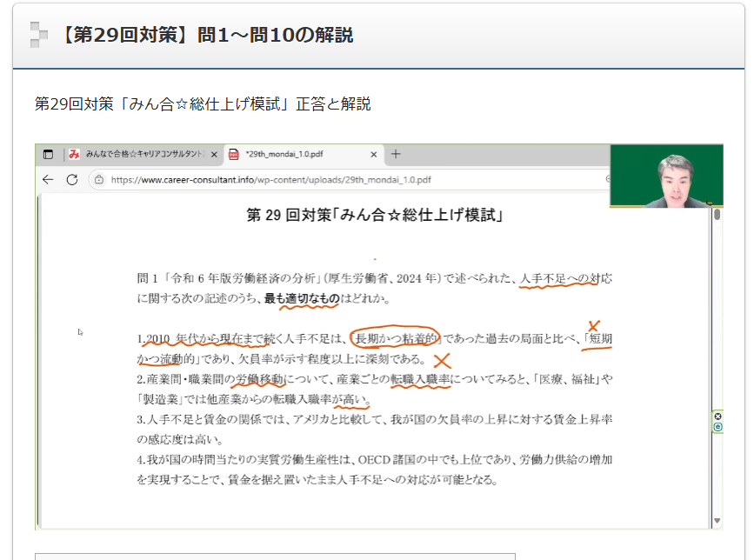This screenshot has width=754, height=560.
Task: Open the tab actions menu icon
Action: pyautogui.click(x=48, y=154)
